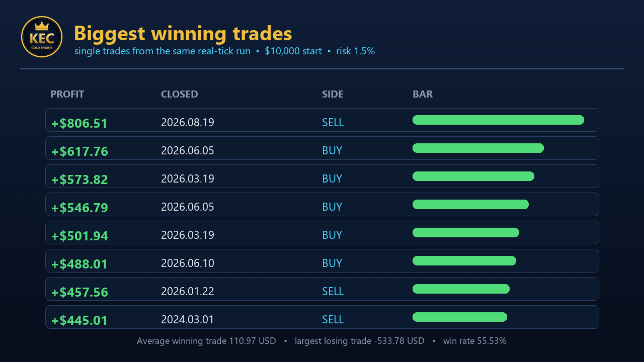Click the SELL label in +$445.01 row

[x=333, y=320]
